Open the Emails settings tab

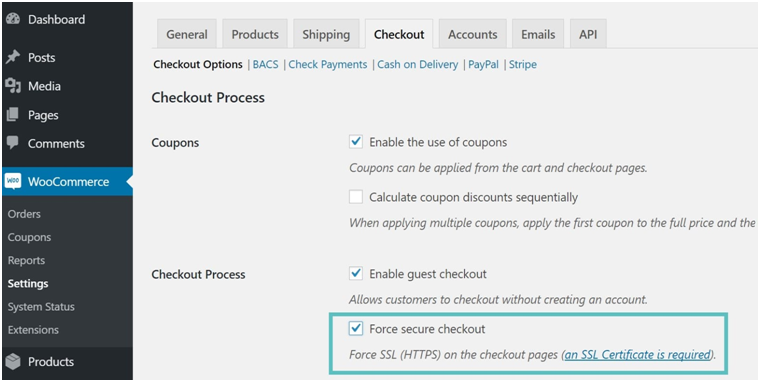pyautogui.click(x=538, y=34)
